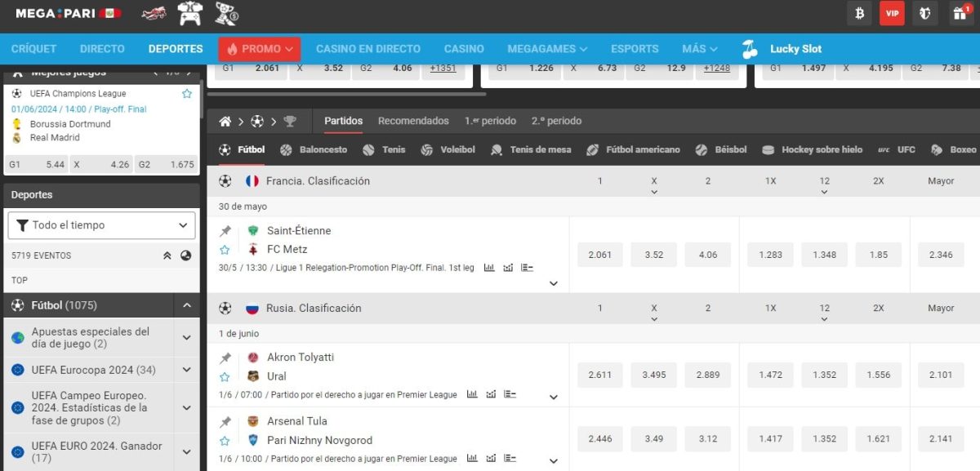The image size is (980, 471).
Task: Open the list view icon for Saint-Étienne match
Action: (x=527, y=268)
